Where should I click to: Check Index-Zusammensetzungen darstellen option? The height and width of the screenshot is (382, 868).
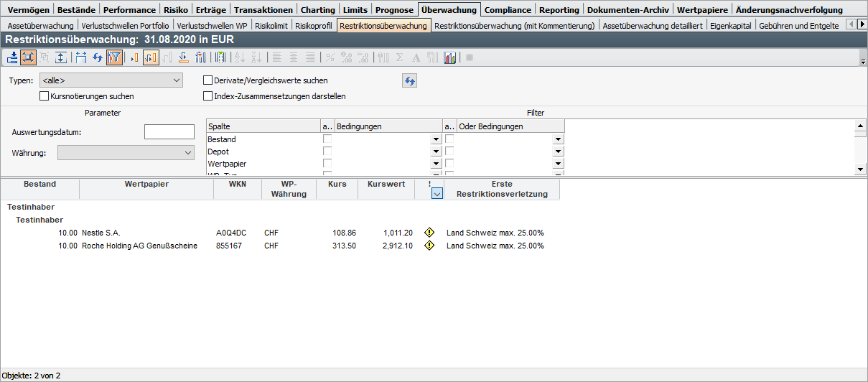click(x=208, y=96)
